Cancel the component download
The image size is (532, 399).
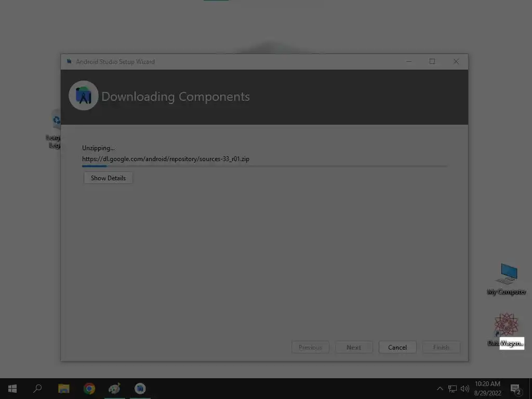coord(397,347)
